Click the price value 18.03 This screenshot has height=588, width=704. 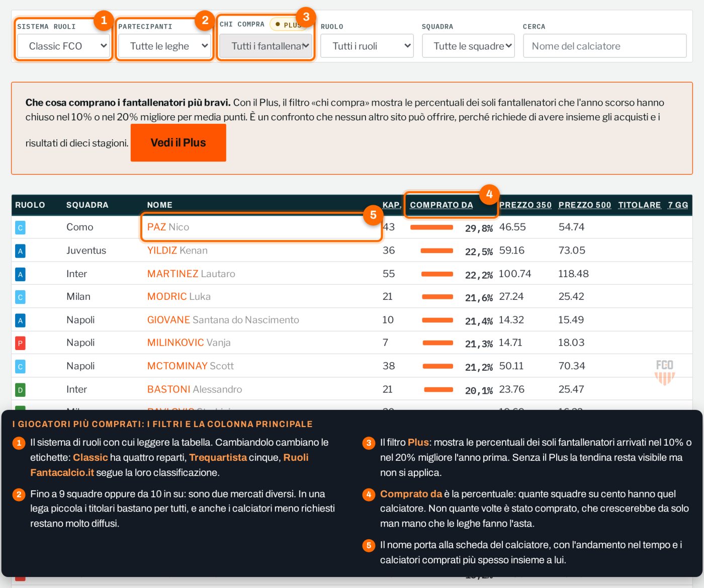pos(572,343)
